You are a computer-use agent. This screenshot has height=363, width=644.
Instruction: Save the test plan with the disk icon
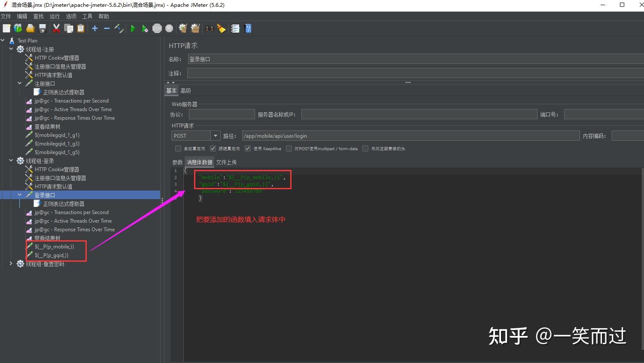43,28
